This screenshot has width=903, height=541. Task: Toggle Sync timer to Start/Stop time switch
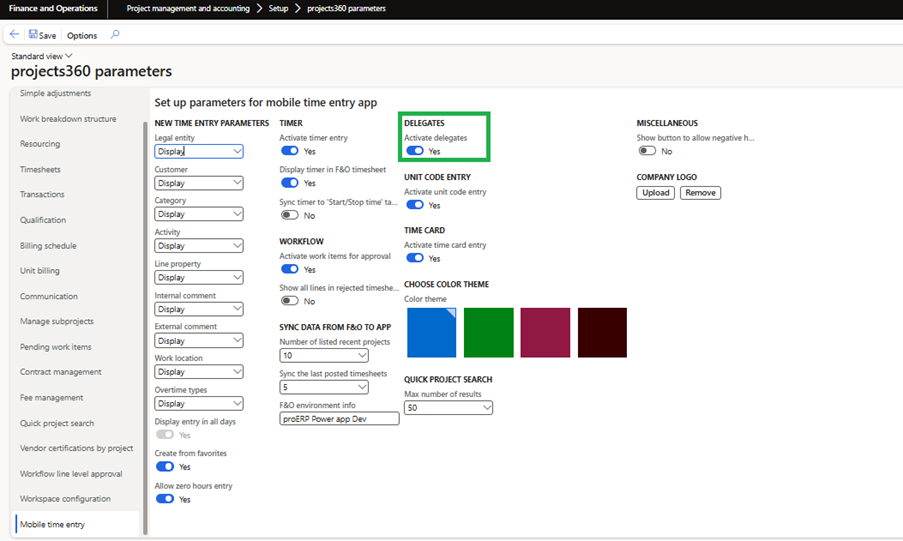click(290, 215)
